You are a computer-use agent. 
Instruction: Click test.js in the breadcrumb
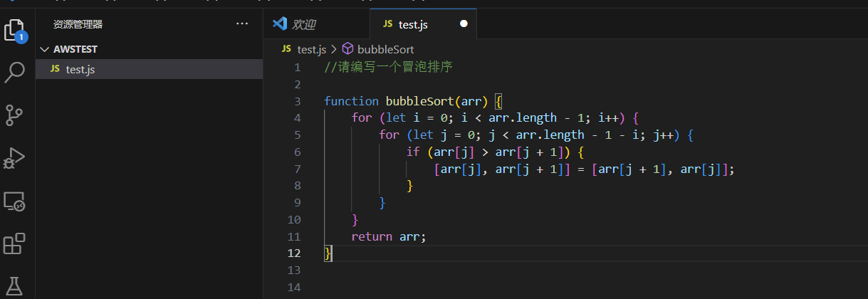point(311,49)
